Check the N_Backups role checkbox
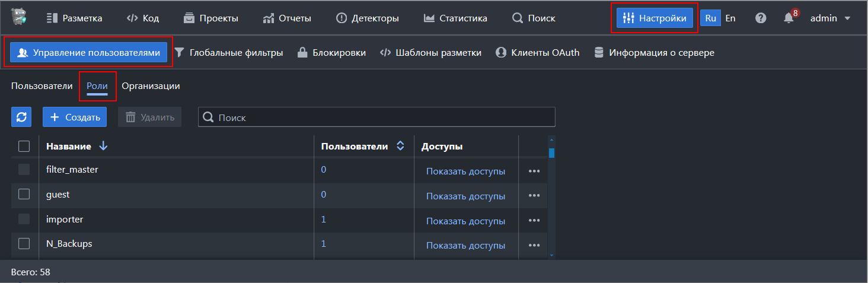 tap(24, 243)
